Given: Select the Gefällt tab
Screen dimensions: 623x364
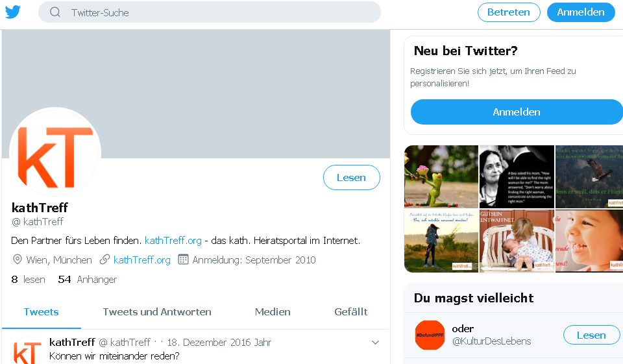Looking at the screenshot, I should tap(351, 311).
